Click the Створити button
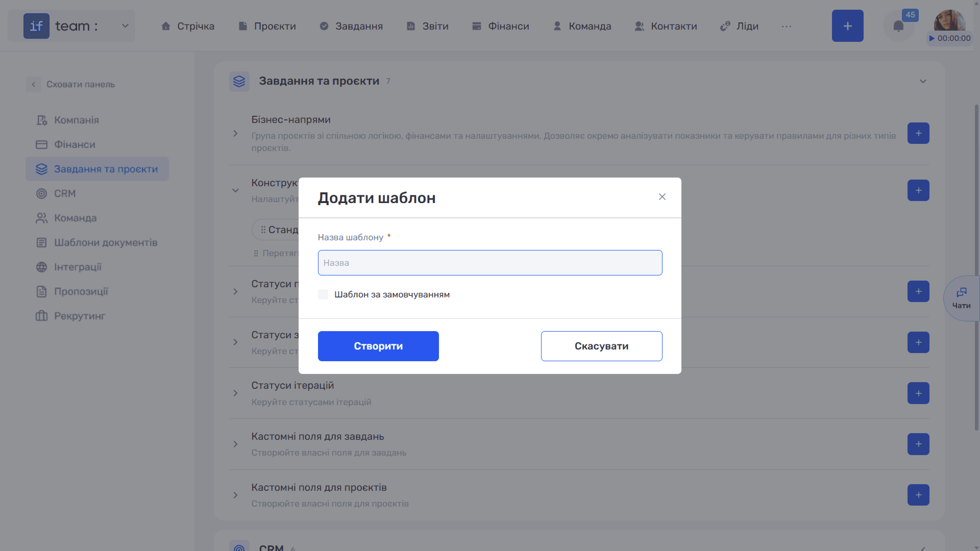The image size is (980, 551). [x=378, y=346]
